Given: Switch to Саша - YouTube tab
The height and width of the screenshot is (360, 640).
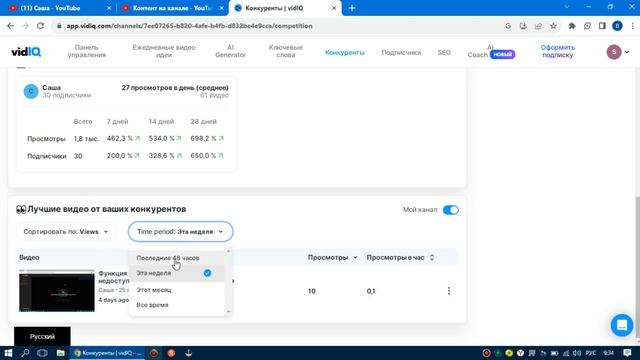Looking at the screenshot, I should coord(58,8).
